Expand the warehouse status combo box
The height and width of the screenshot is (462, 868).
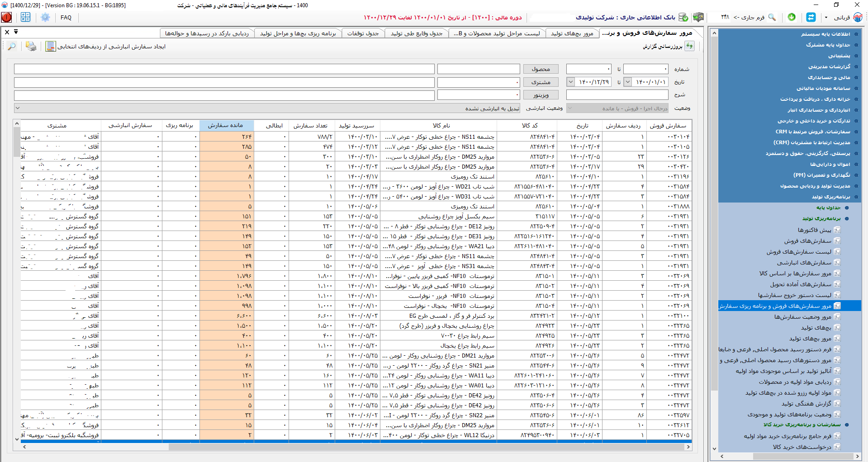pyautogui.click(x=18, y=108)
